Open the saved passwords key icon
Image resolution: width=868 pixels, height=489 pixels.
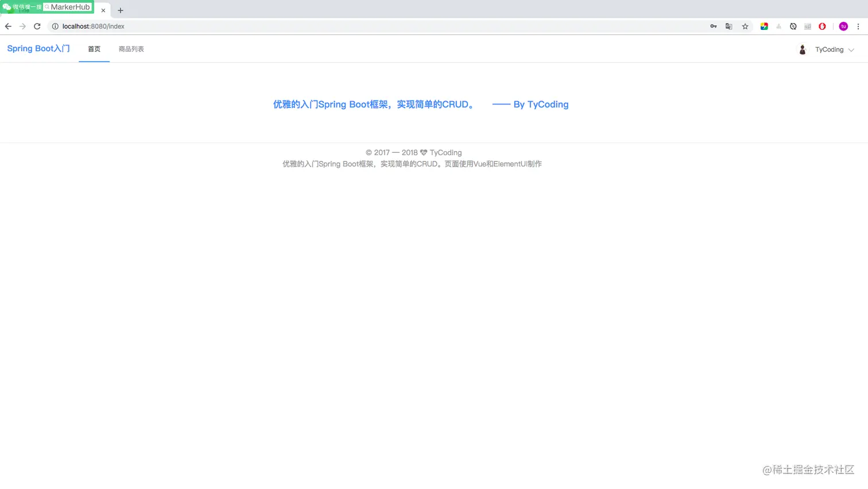(x=714, y=26)
